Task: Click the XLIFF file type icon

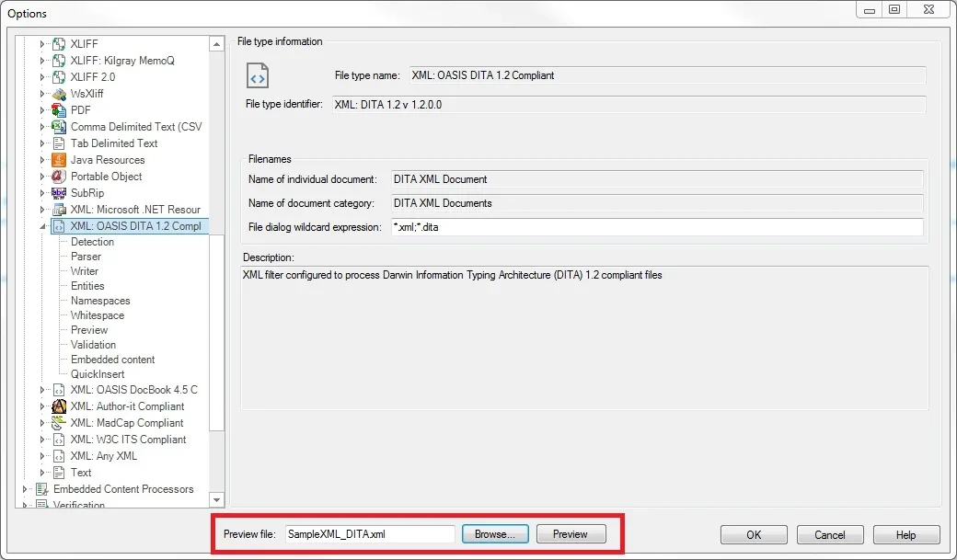Action: click(59, 44)
